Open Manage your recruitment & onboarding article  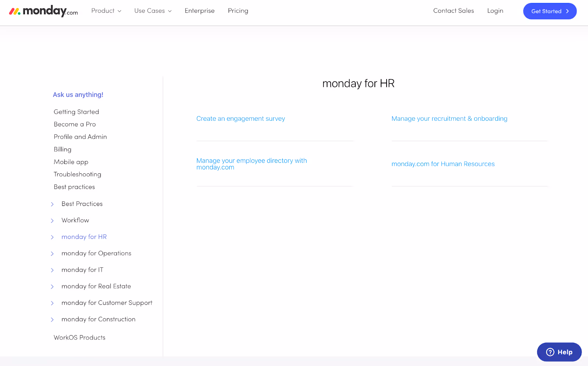click(x=449, y=119)
